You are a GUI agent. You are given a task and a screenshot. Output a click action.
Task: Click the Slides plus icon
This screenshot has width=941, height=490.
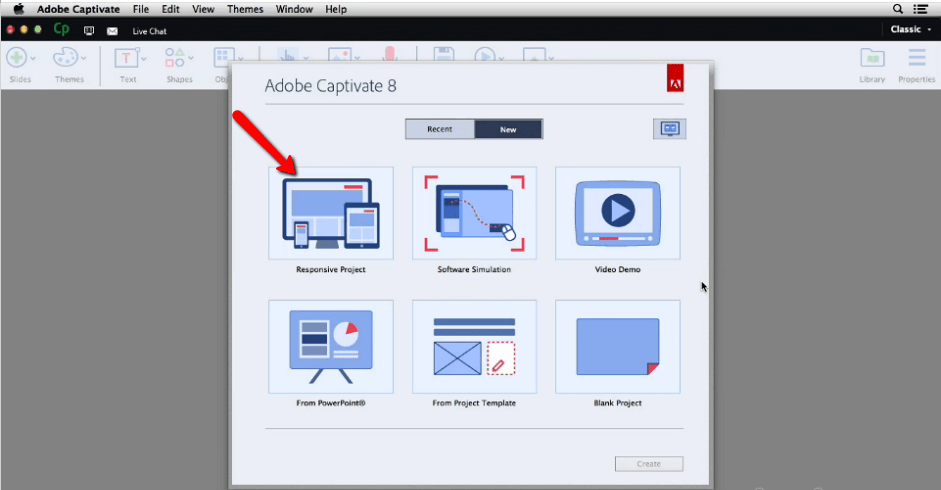coord(16,58)
